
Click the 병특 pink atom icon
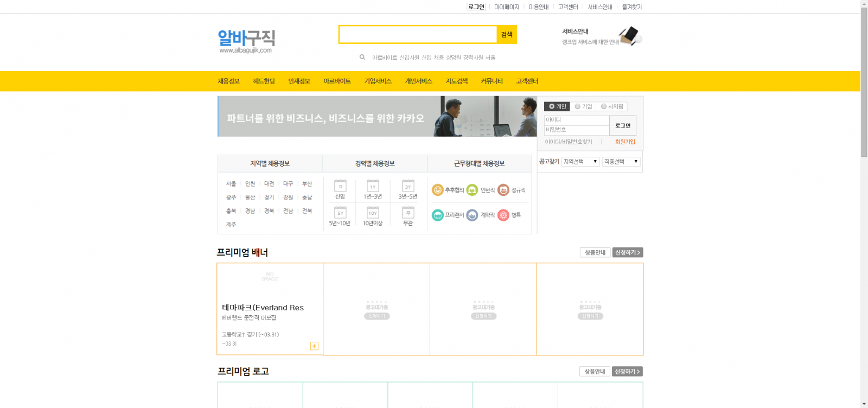click(503, 215)
